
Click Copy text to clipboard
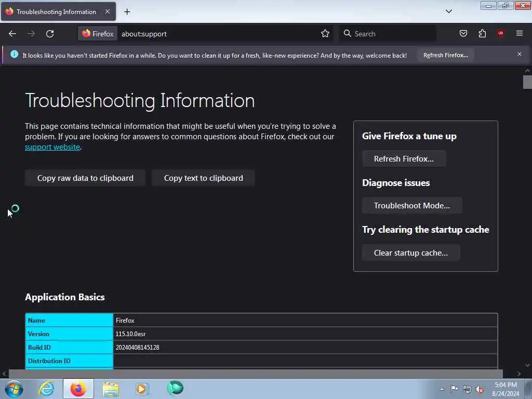point(203,178)
